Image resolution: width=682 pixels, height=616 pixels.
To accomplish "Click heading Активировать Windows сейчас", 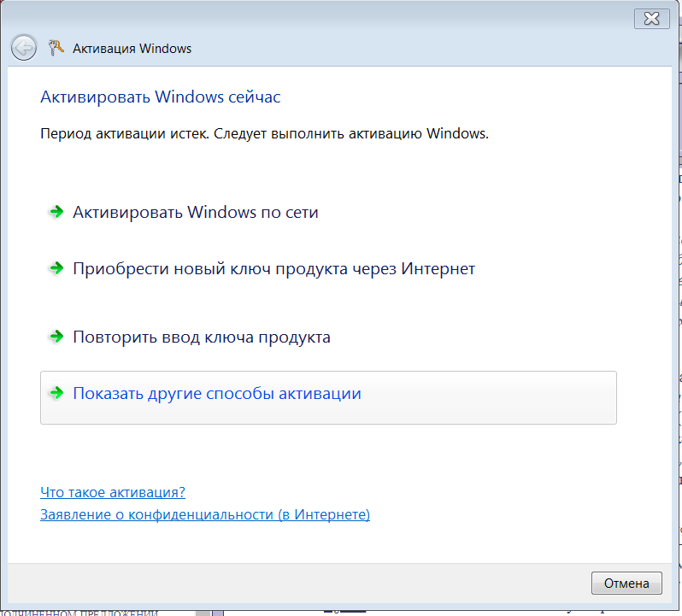I will [161, 97].
